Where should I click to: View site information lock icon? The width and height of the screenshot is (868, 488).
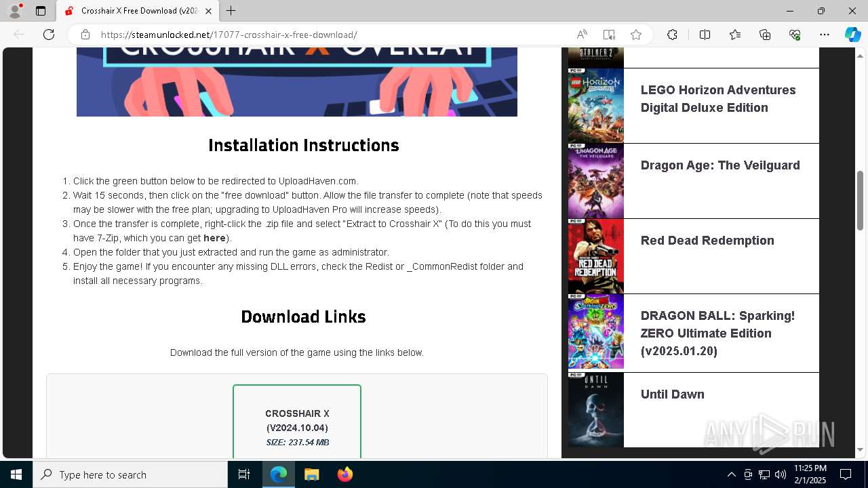(x=85, y=35)
